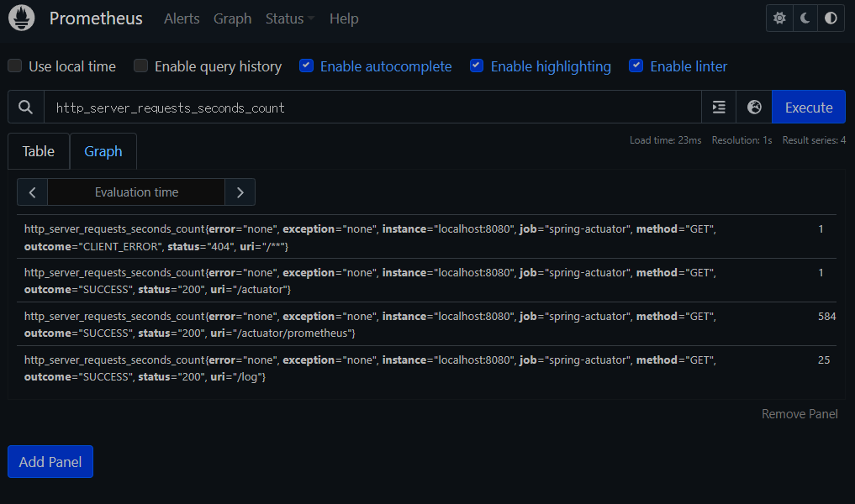Click the value 584
The width and height of the screenshot is (855, 504).
tap(826, 316)
